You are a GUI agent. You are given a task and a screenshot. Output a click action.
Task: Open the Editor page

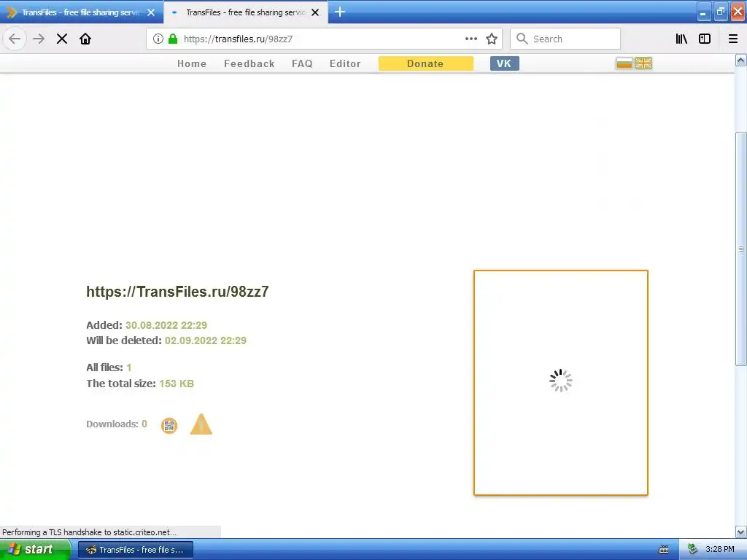[x=345, y=64]
